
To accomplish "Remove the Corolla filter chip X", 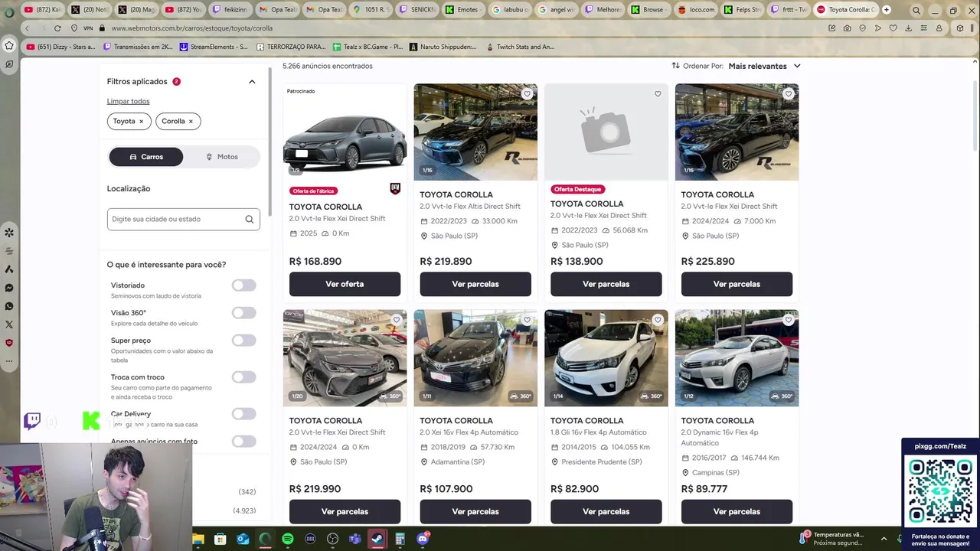I will pyautogui.click(x=191, y=122).
